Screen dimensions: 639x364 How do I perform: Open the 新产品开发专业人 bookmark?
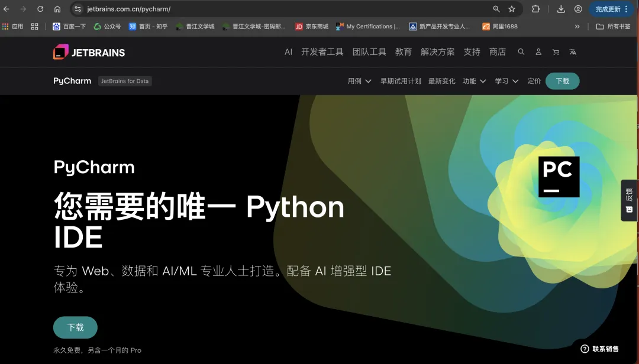(x=440, y=27)
